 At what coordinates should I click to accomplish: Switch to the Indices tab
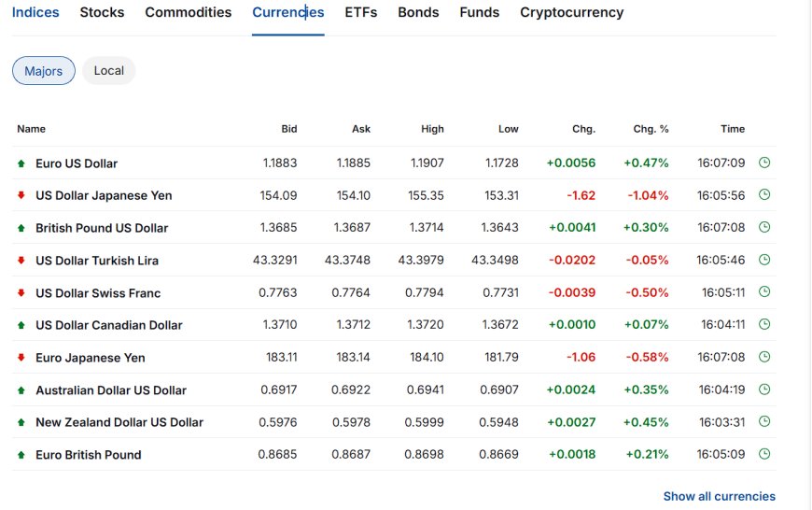coord(35,12)
